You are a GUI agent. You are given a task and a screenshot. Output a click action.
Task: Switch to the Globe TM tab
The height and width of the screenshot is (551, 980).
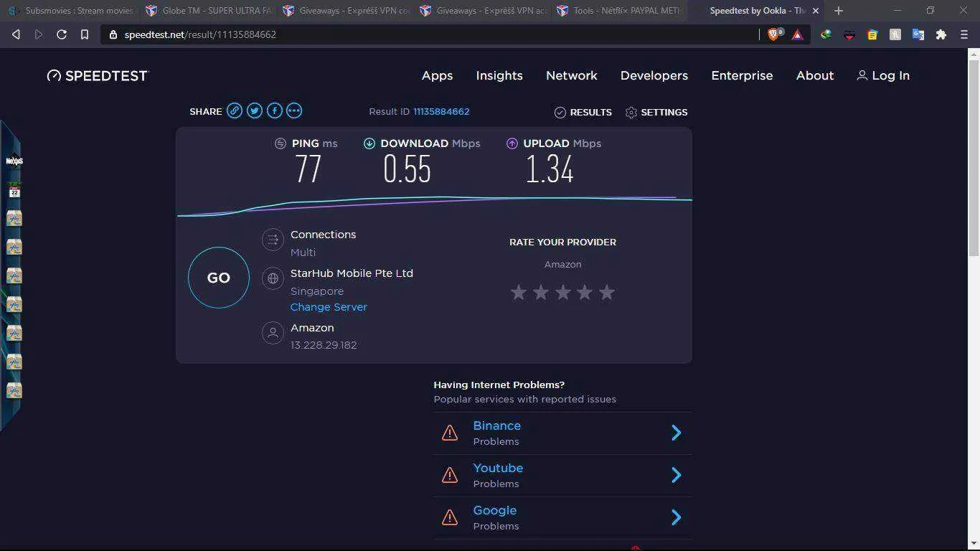pos(209,11)
